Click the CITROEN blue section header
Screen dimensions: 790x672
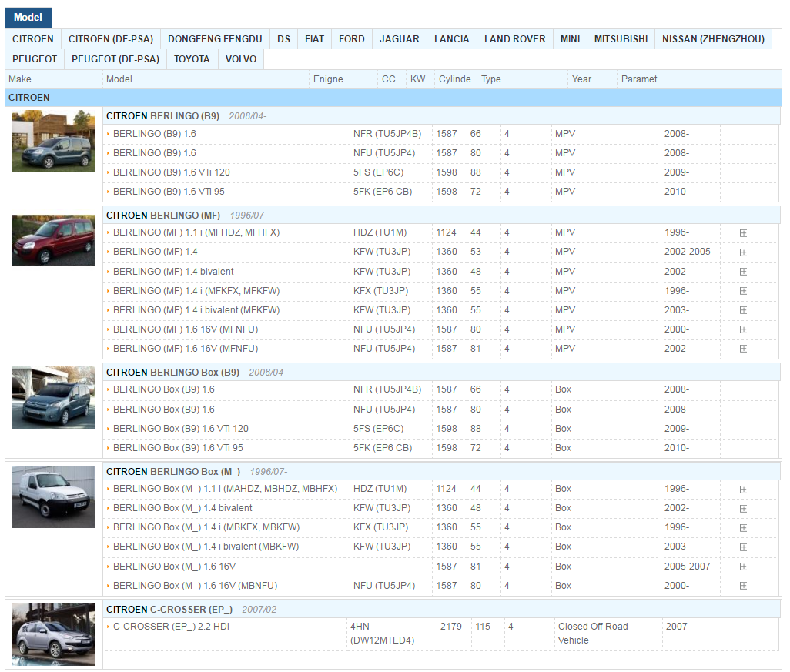(393, 98)
